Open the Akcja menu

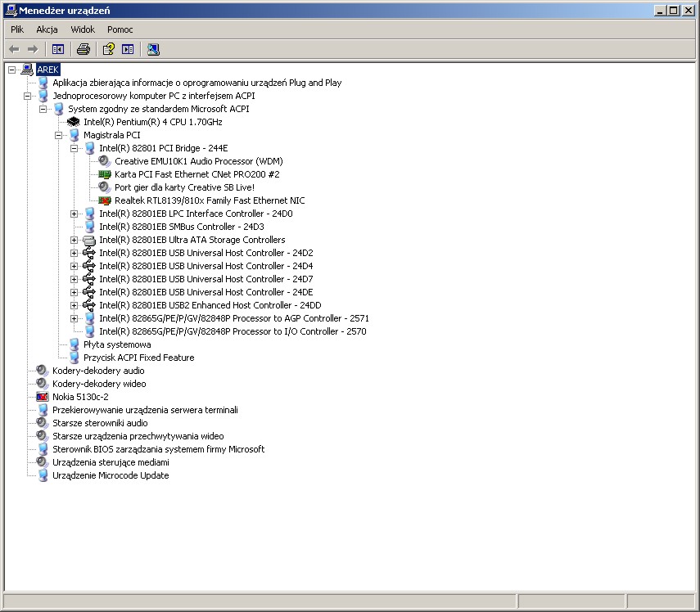point(47,29)
